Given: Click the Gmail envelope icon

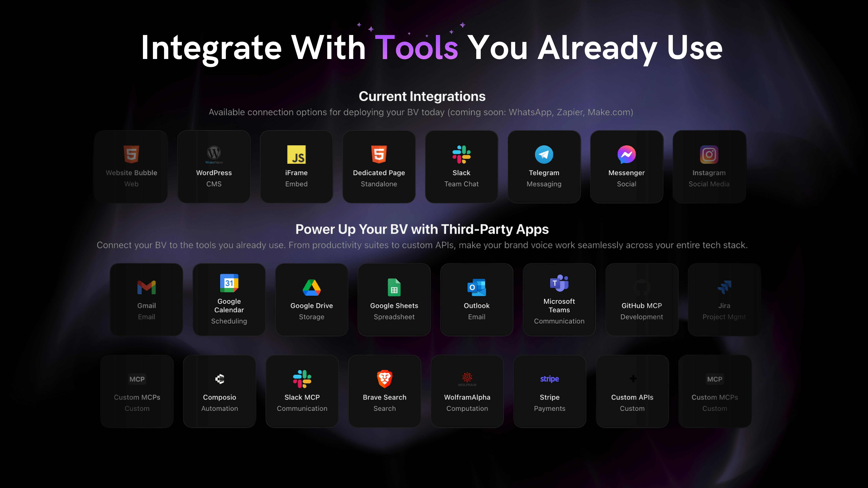Looking at the screenshot, I should pyautogui.click(x=147, y=287).
